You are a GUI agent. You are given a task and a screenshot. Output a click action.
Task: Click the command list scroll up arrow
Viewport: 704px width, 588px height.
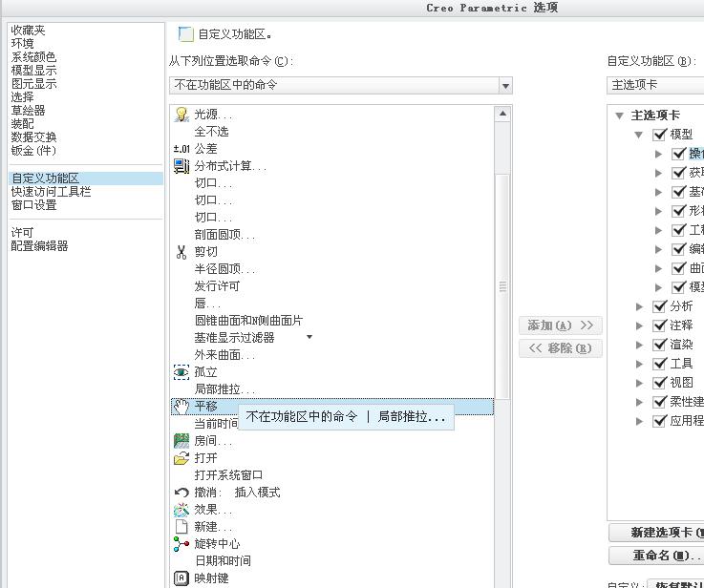click(502, 114)
